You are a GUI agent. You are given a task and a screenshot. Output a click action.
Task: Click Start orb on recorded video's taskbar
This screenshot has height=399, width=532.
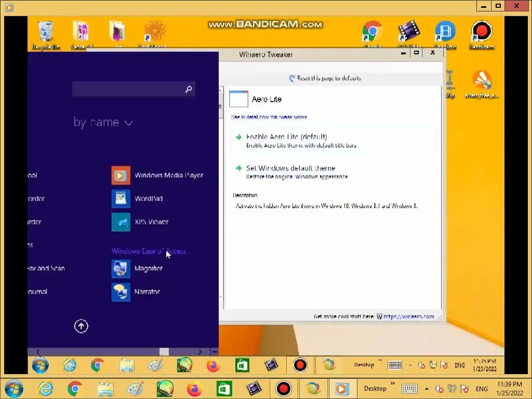click(41, 365)
